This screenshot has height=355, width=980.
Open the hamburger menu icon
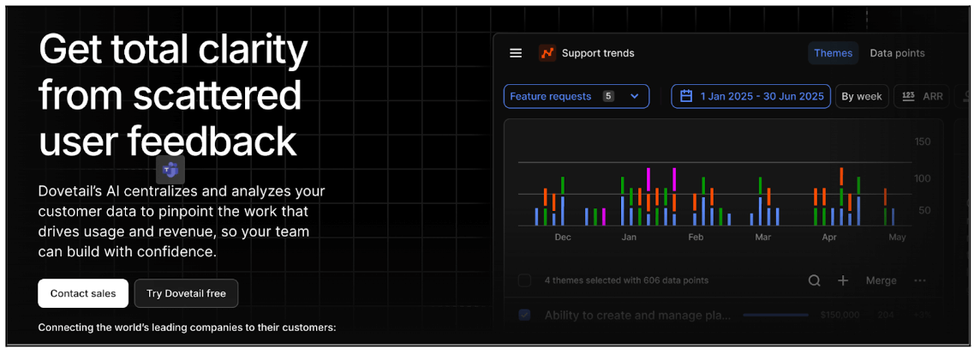pyautogui.click(x=516, y=53)
